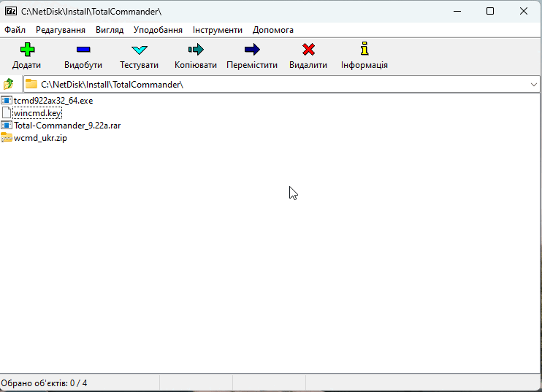
Task: Click the blank file icon of wincmd.key
Action: [7, 113]
